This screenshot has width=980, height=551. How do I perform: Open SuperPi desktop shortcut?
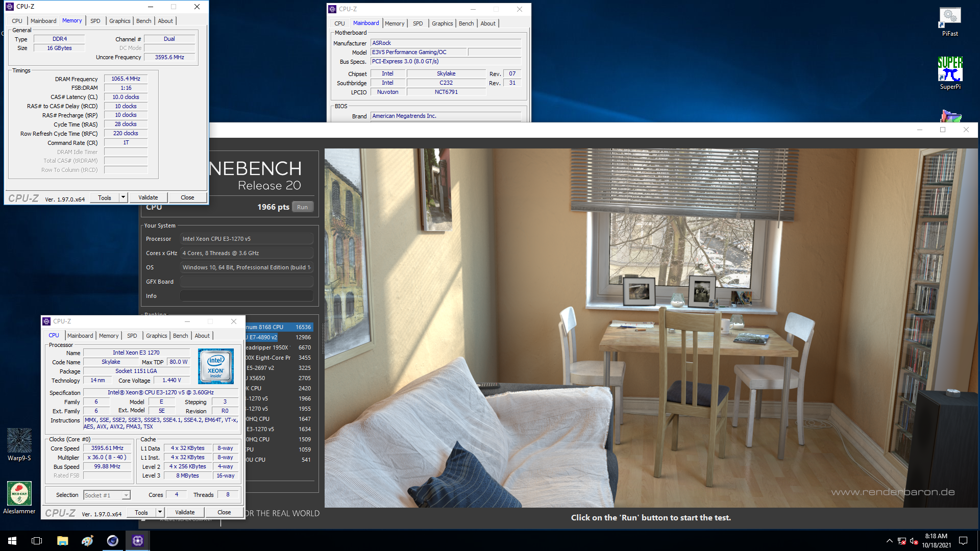[950, 73]
